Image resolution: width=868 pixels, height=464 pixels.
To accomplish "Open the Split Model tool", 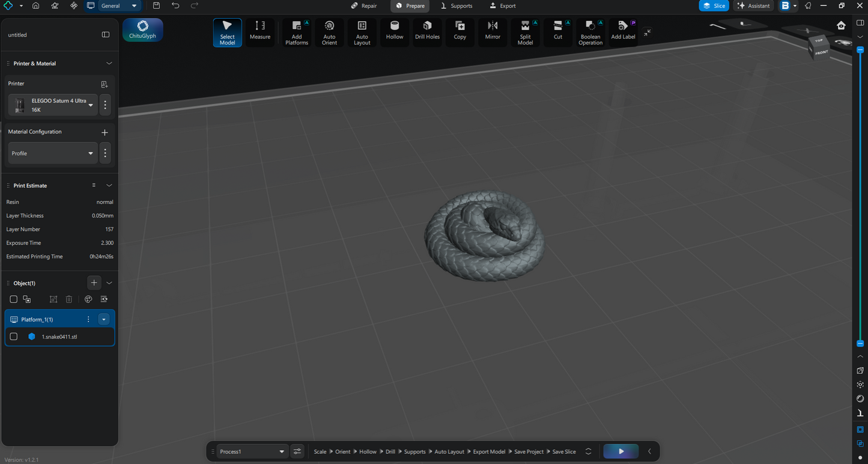I will pos(525,32).
